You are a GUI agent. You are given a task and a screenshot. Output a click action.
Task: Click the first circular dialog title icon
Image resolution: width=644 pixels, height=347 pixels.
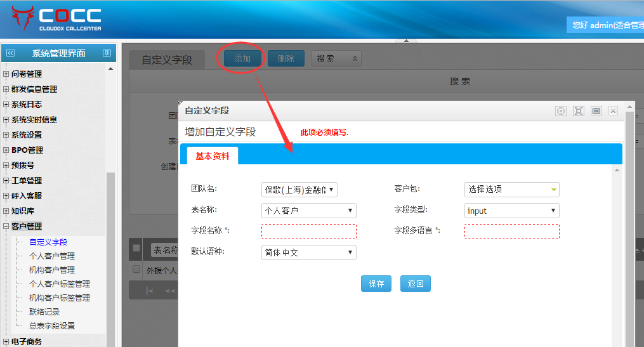tap(561, 111)
